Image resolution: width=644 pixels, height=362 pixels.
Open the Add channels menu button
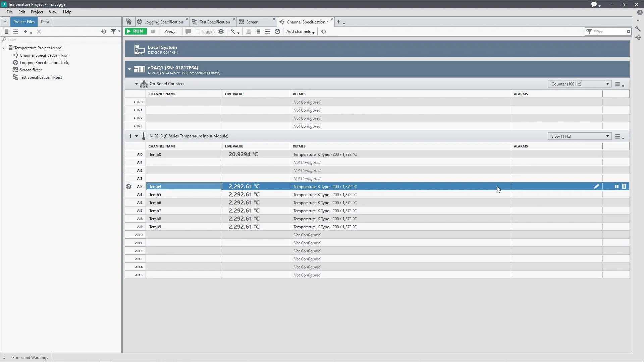pos(300,32)
